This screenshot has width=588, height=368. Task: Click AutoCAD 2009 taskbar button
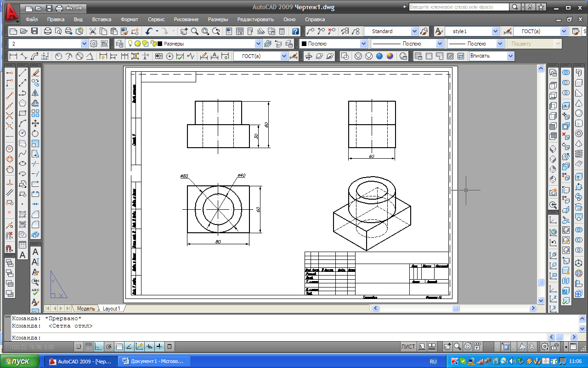(x=80, y=362)
